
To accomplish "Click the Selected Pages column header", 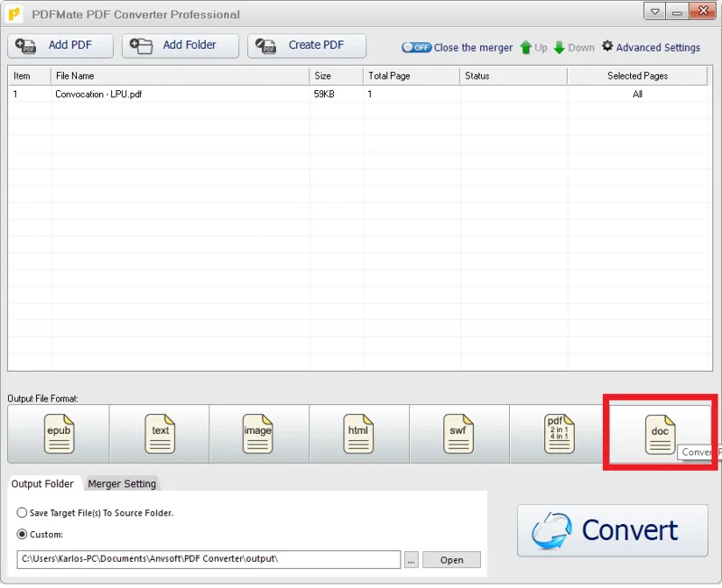I will click(637, 76).
